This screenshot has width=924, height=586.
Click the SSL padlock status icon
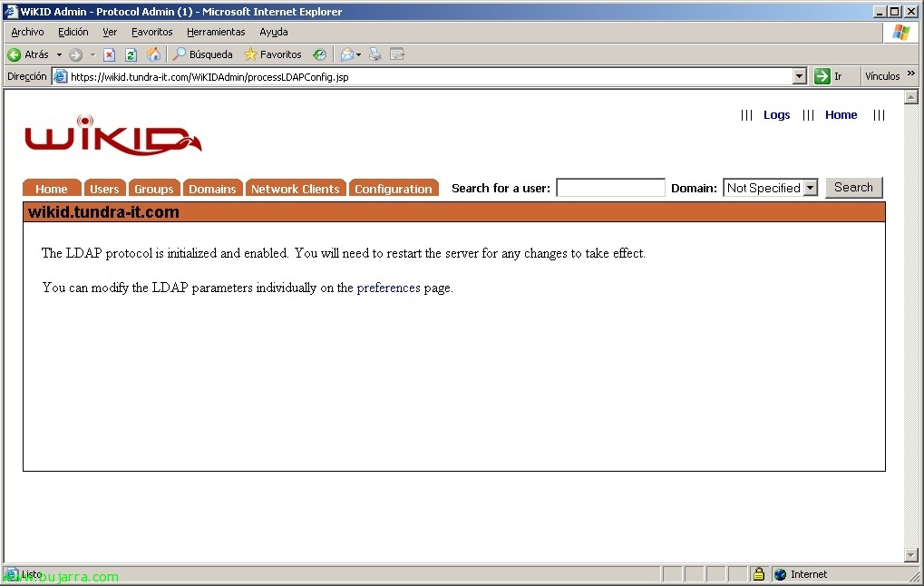click(758, 573)
